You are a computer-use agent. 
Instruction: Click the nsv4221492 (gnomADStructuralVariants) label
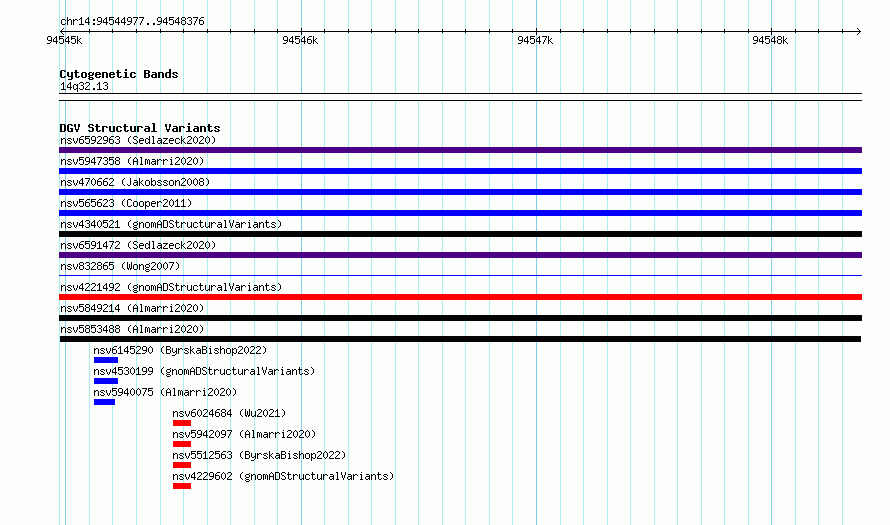[171, 287]
